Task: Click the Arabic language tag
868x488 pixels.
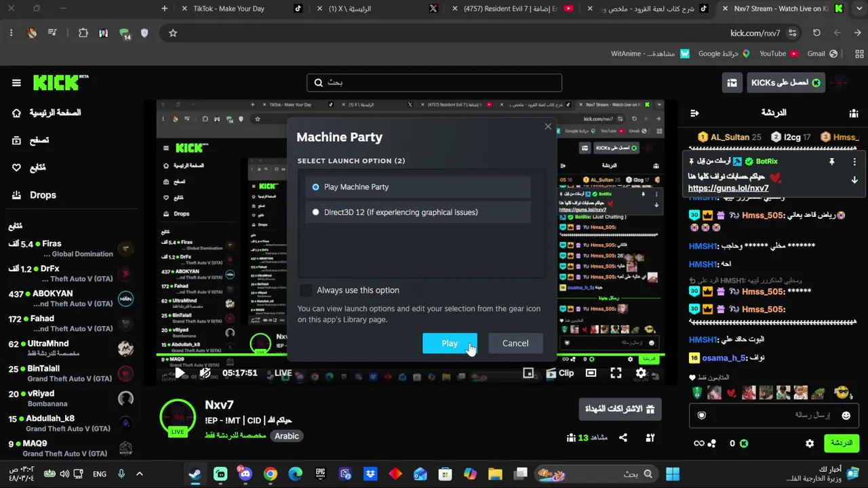Action: click(287, 436)
